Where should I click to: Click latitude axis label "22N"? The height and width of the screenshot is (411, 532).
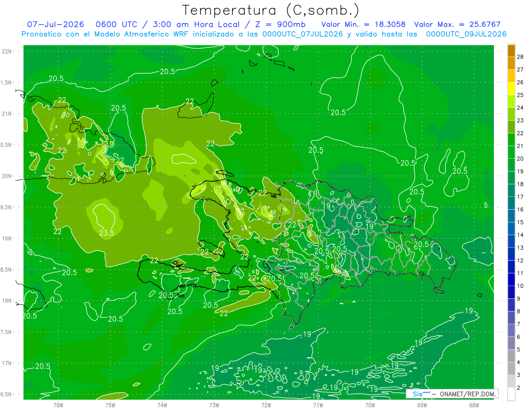7,51
